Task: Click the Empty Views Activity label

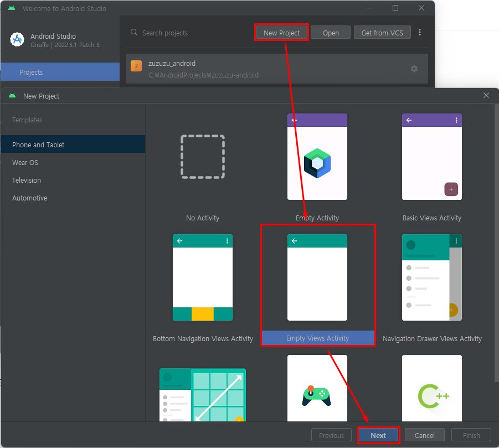Action: tap(317, 338)
